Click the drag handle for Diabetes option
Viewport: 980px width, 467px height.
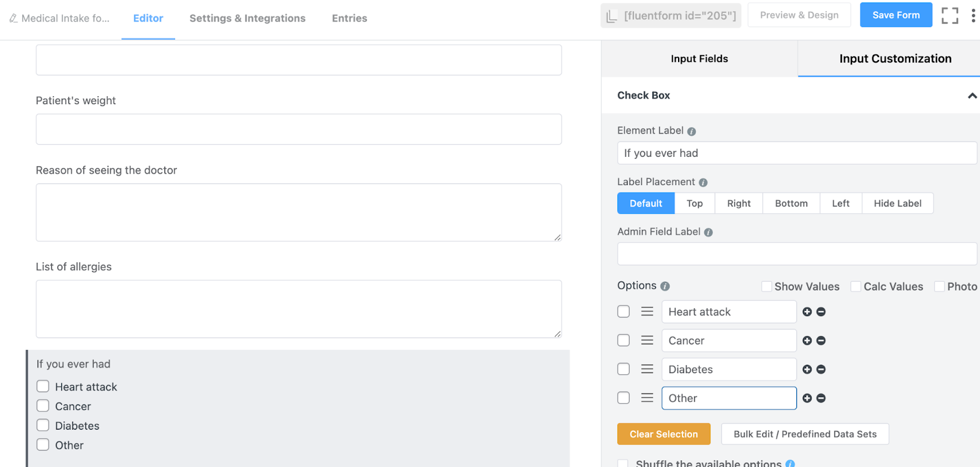(x=647, y=369)
